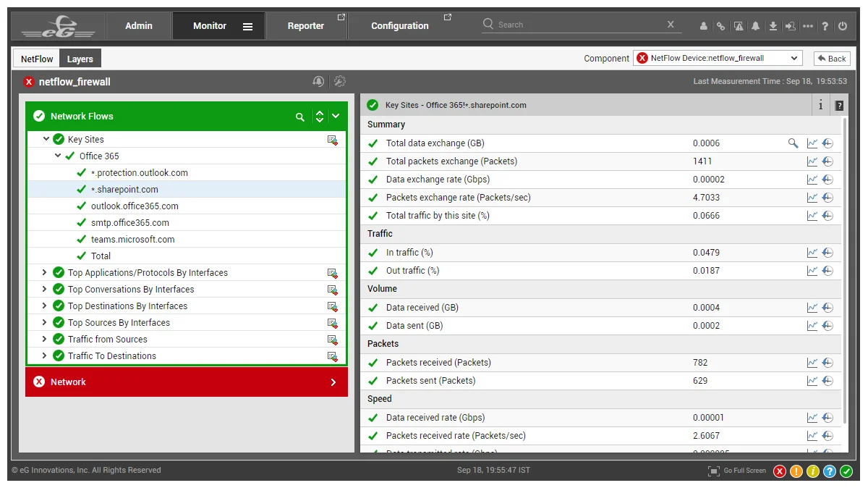
Task: Click Go Full Screen
Action: click(x=737, y=471)
